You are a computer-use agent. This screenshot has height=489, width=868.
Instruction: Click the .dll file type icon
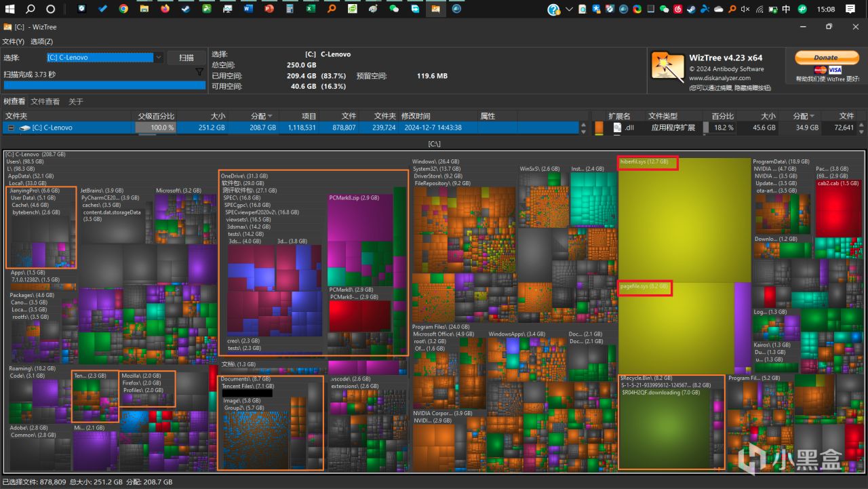[x=617, y=128]
